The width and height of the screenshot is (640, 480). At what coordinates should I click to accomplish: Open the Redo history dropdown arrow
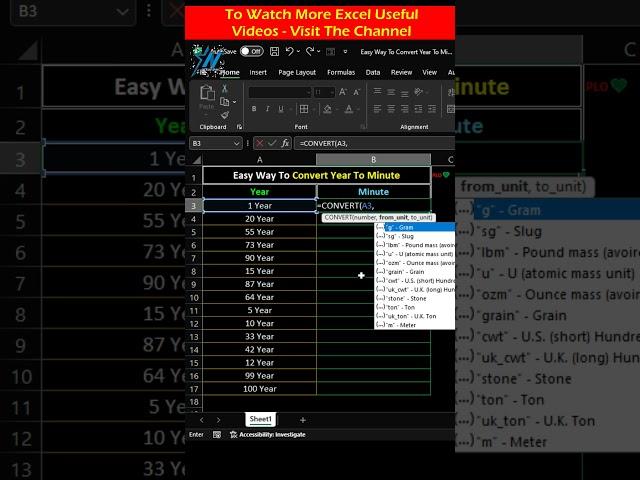click(x=319, y=51)
